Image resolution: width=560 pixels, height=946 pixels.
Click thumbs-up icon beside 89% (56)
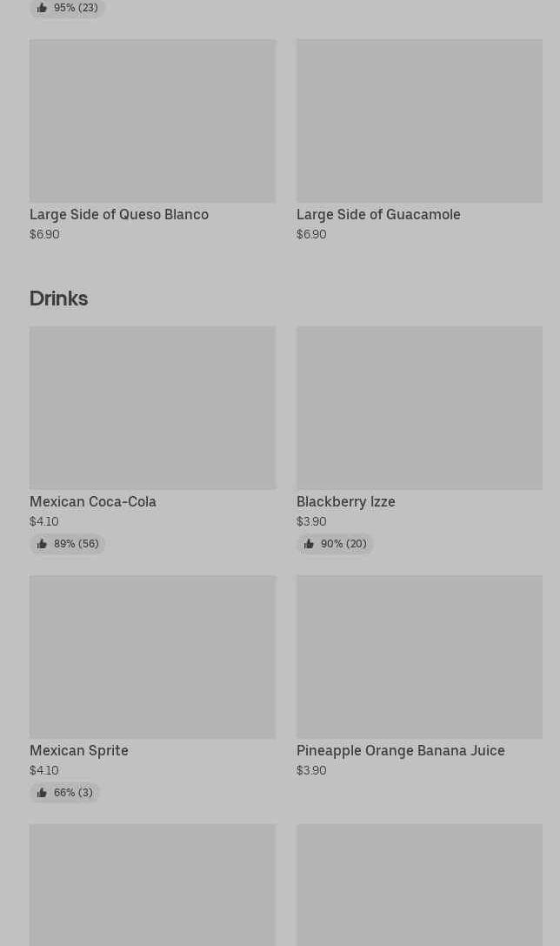tap(42, 544)
